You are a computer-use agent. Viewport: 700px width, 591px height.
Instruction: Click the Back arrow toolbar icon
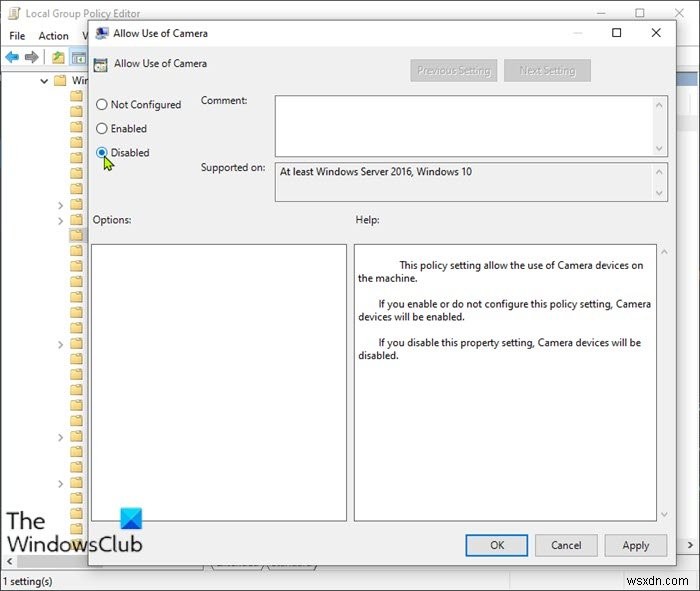(x=12, y=57)
